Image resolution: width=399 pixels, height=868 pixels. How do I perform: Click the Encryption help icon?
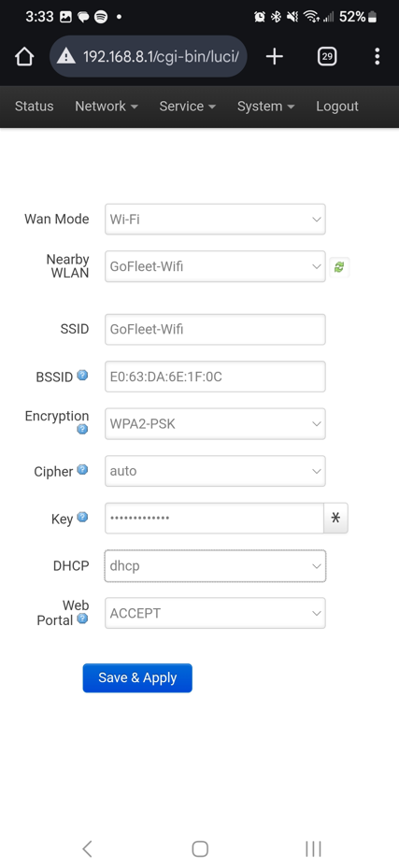(82, 429)
